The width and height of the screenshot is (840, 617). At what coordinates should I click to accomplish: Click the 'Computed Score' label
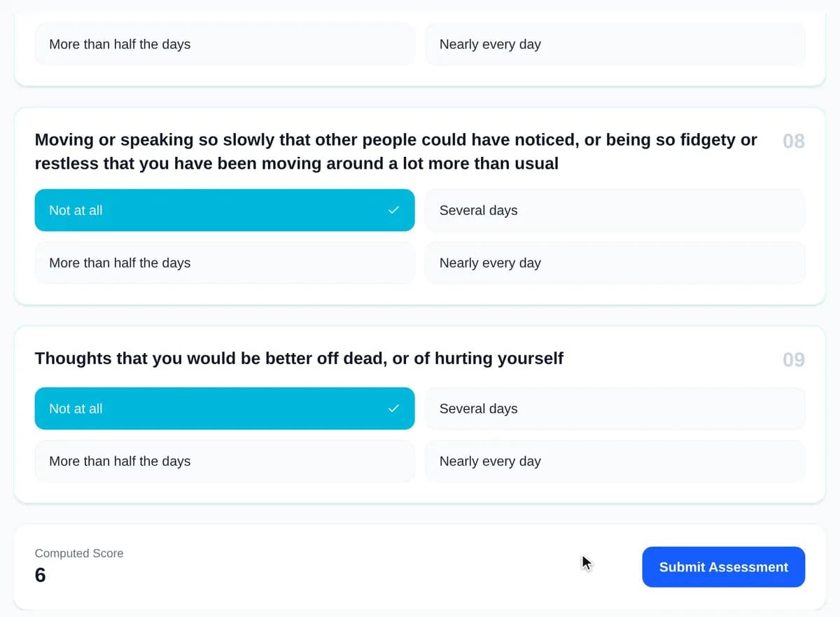[79, 553]
